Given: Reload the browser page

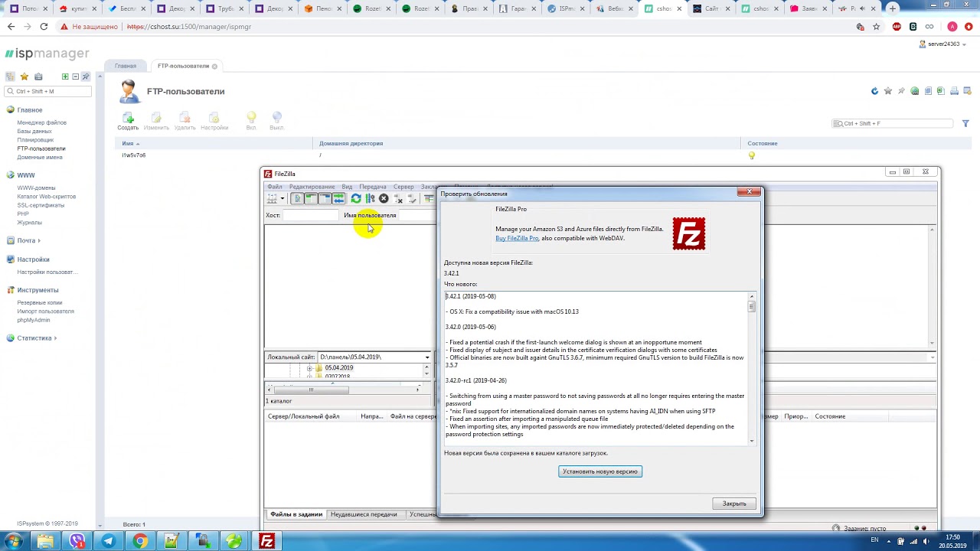Looking at the screenshot, I should (x=44, y=26).
